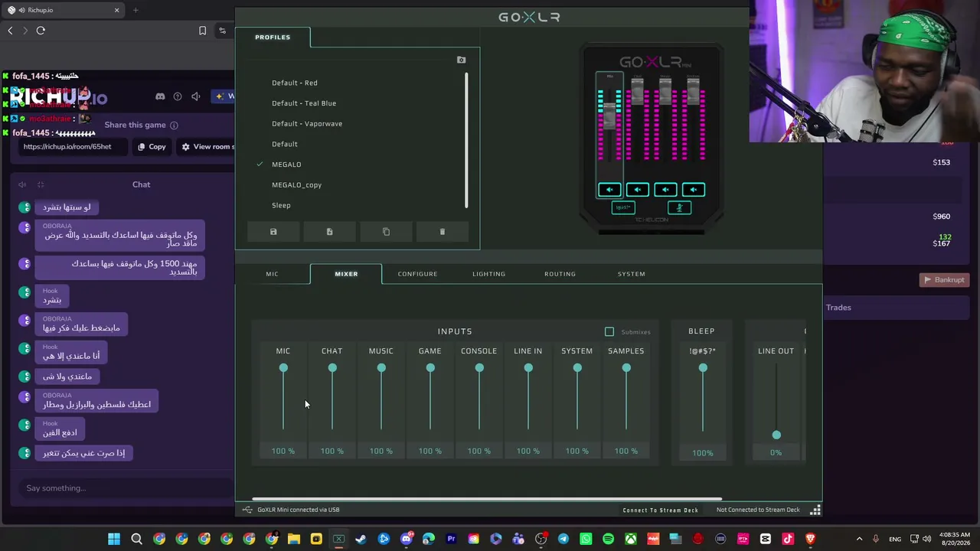This screenshot has width=980, height=551.
Task: Open the System tab
Action: pos(632,274)
